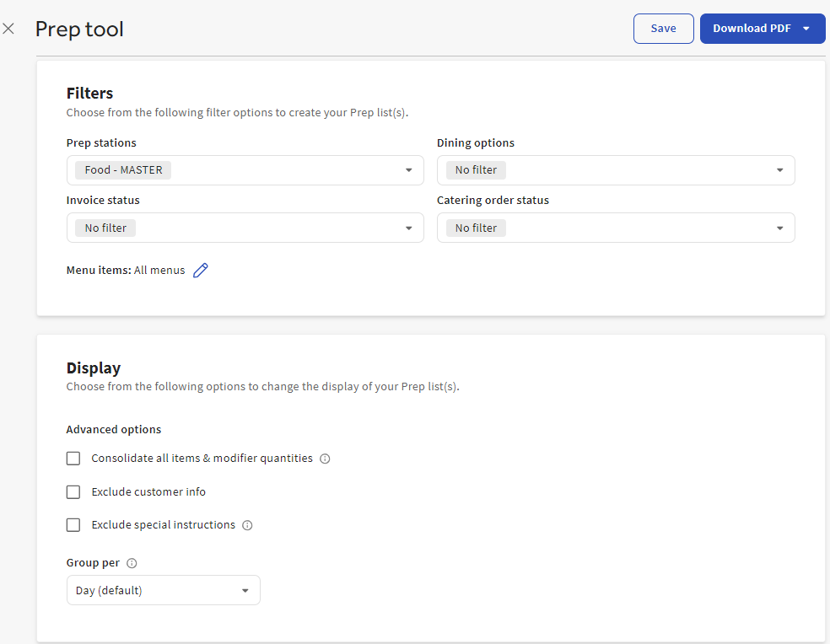Save the prep tool settings
Screen dimensions: 830x644
(x=663, y=29)
